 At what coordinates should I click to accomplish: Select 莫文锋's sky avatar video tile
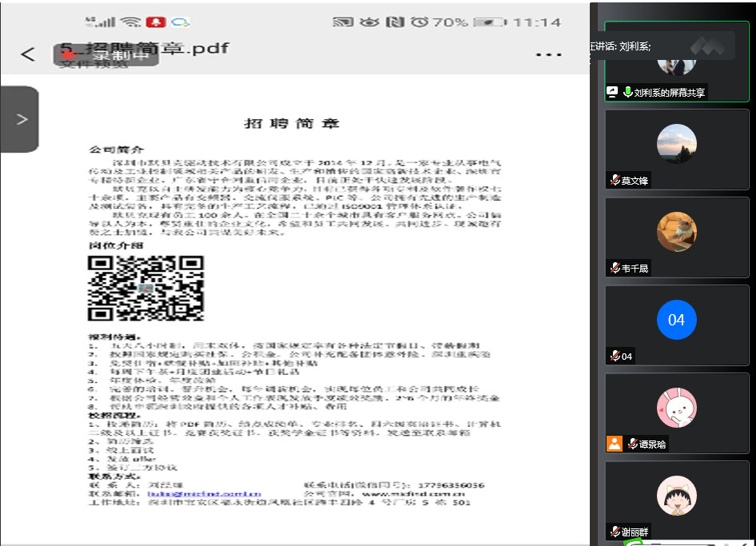click(676, 144)
